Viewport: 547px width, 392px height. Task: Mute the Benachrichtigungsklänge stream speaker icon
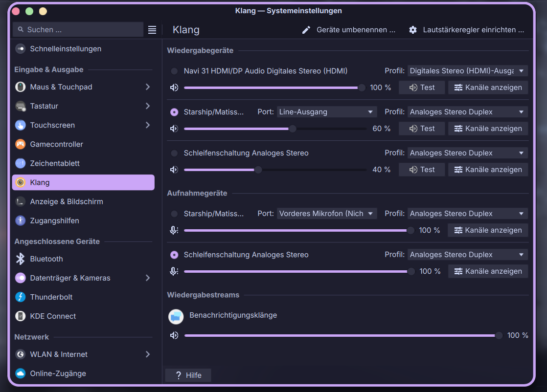[174, 335]
